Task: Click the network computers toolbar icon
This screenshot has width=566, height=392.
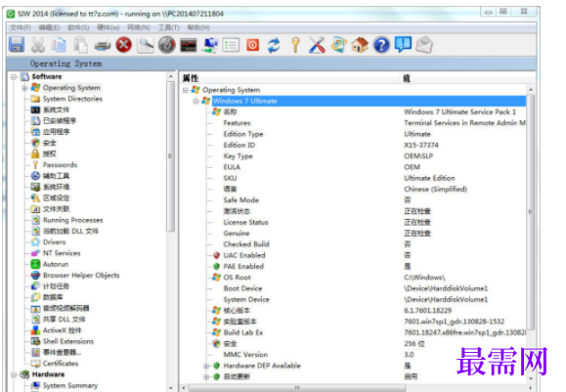Action: 210,45
